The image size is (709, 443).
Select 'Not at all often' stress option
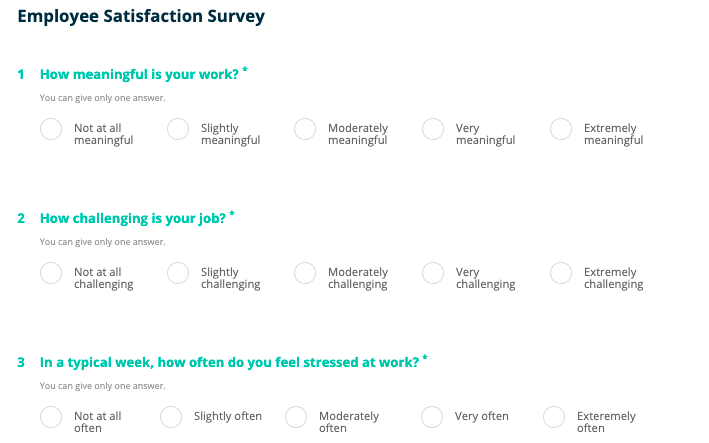[x=51, y=417]
